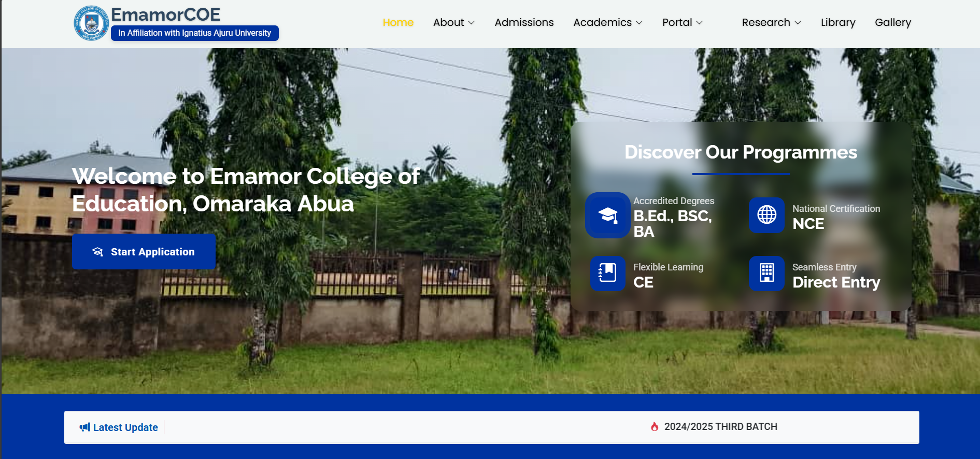
Task: Click the 2024/2025 THIRD BATCH news item
Action: click(x=720, y=426)
